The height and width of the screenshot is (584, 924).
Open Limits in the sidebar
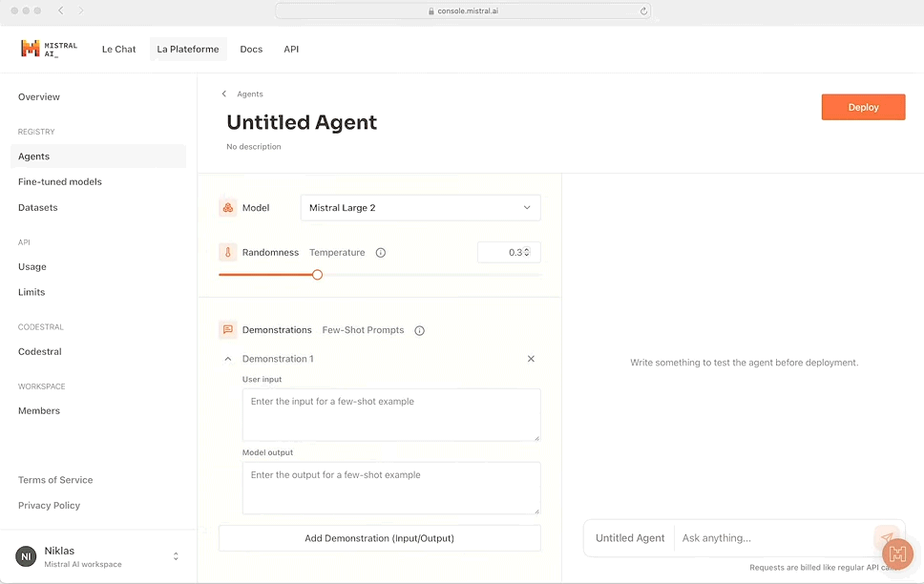tap(31, 292)
